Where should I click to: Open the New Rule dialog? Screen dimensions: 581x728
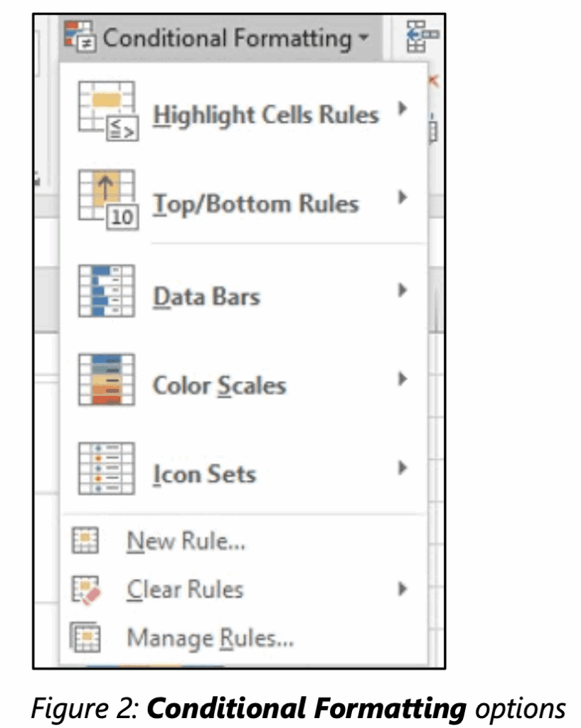pos(186,540)
